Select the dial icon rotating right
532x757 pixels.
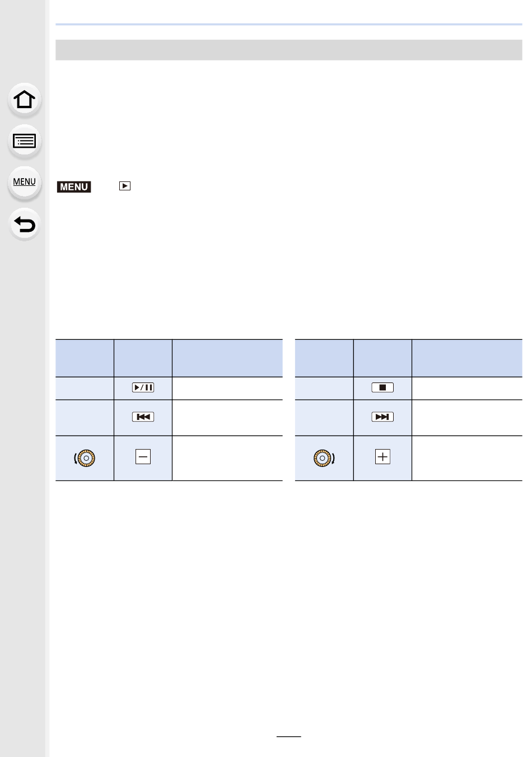[324, 458]
